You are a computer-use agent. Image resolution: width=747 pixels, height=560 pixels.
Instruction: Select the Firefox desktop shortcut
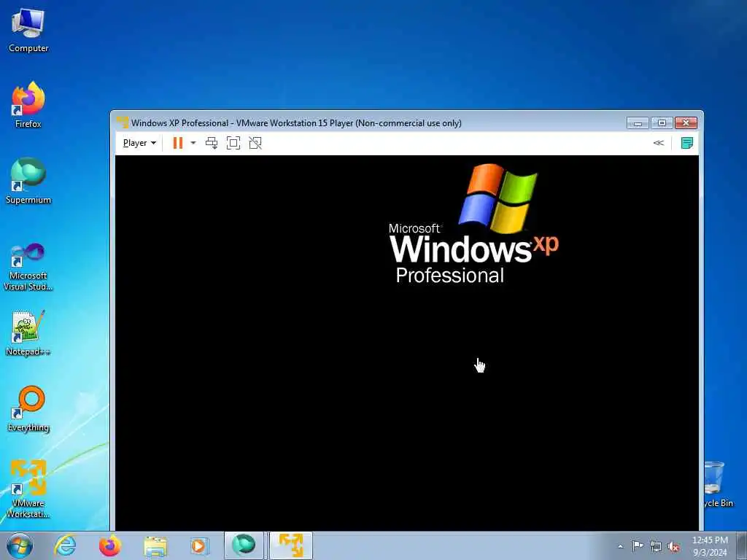click(28, 105)
